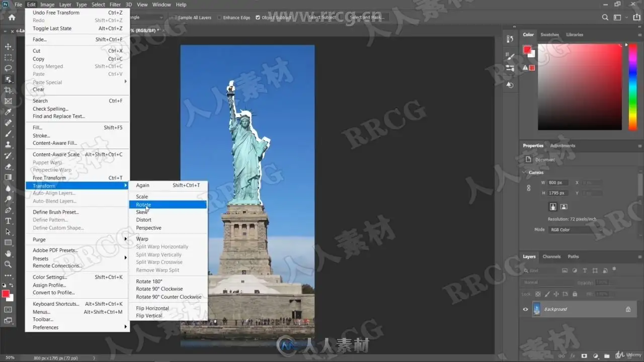
Task: Select the Blur tool
Action: coord(8,188)
